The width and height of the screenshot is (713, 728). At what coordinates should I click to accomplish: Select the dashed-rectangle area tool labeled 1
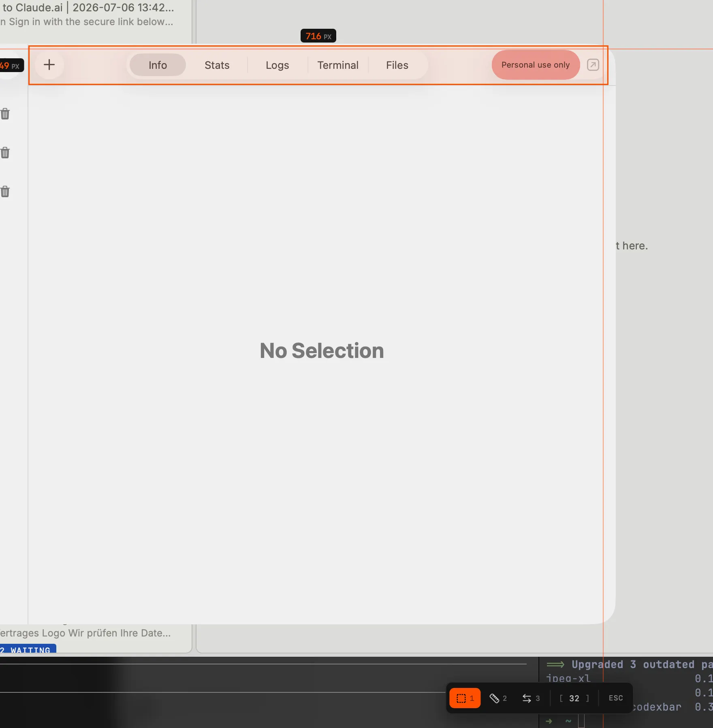click(x=465, y=698)
